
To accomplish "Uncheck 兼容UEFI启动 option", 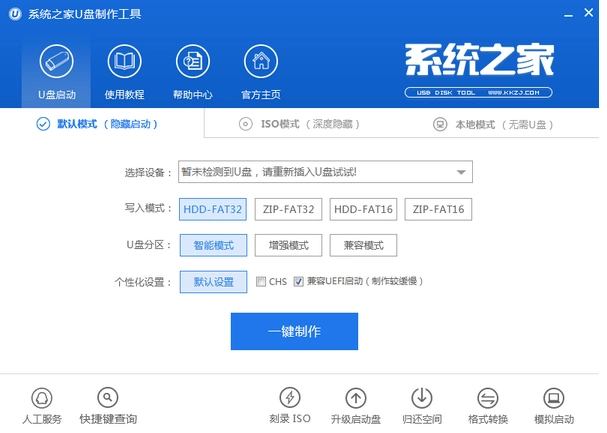I will click(298, 282).
